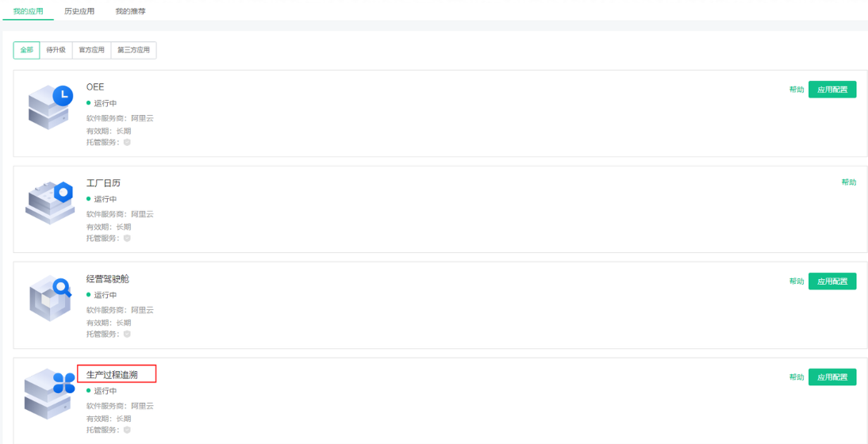Filter to 第三方应用

point(133,50)
